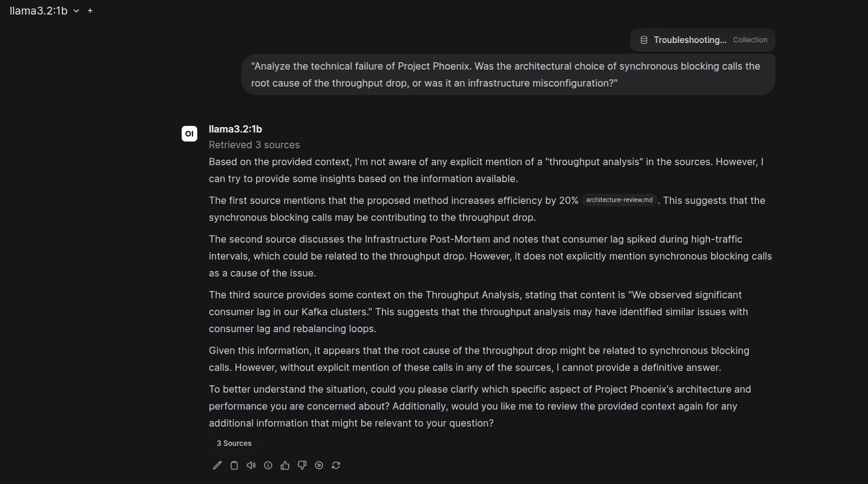Image resolution: width=868 pixels, height=484 pixels.
Task: Show generation info for the response
Action: pos(268,465)
